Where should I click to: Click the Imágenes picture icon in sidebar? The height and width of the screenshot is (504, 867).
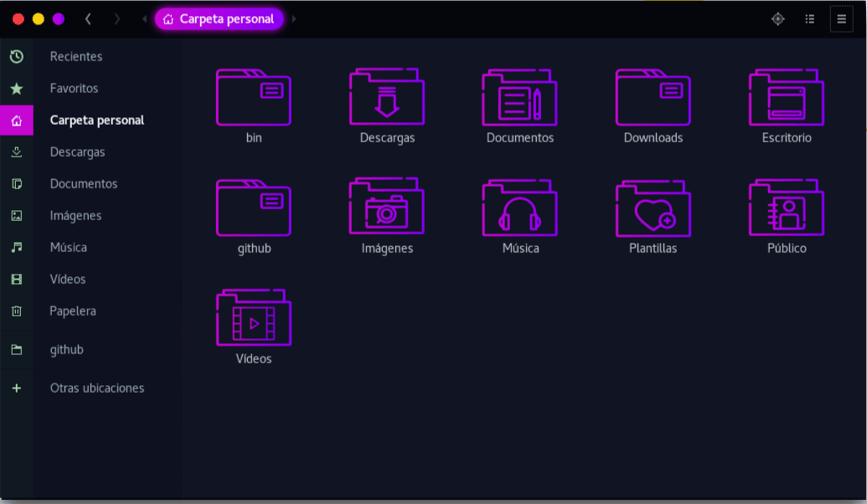tap(17, 216)
